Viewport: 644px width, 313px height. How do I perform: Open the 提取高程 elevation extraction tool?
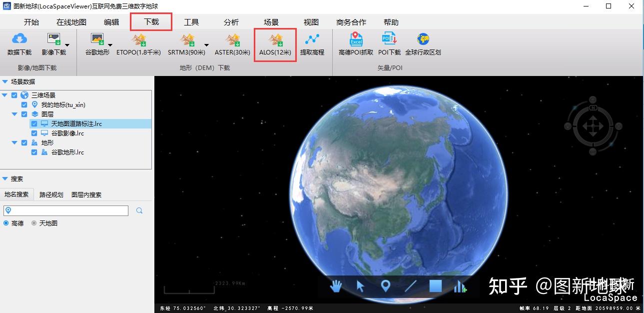point(312,39)
